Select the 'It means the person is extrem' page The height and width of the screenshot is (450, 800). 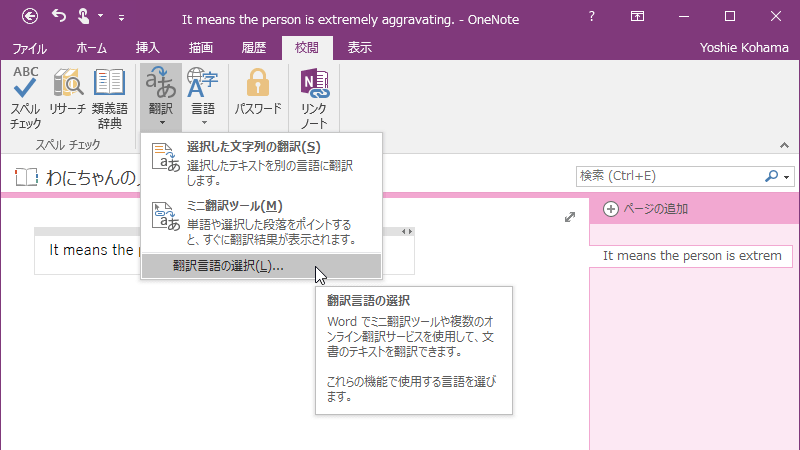[691, 256]
